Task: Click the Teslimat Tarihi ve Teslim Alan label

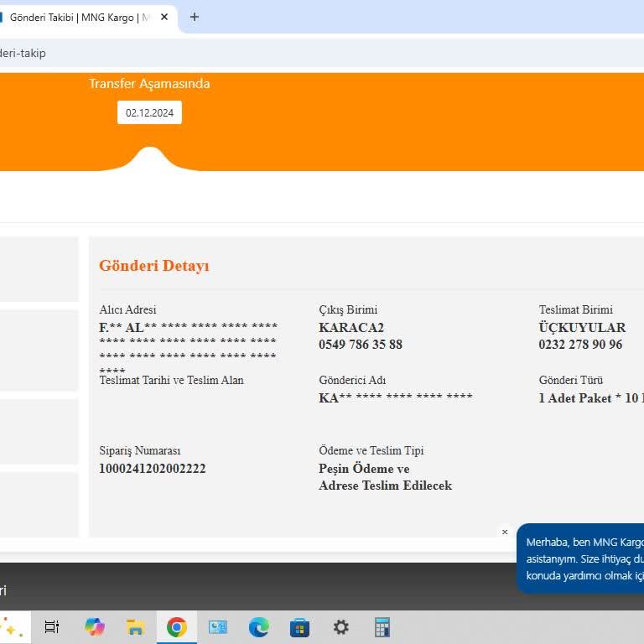Action: [x=171, y=381]
